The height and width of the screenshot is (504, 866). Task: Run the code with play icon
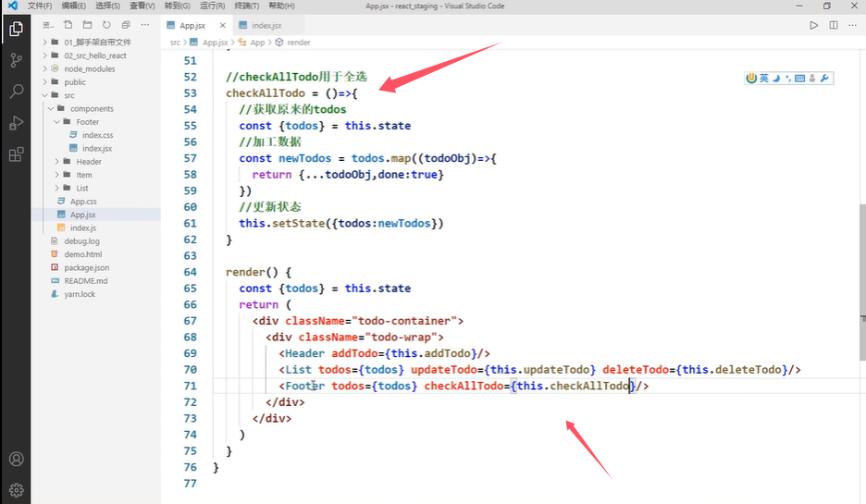click(x=813, y=25)
